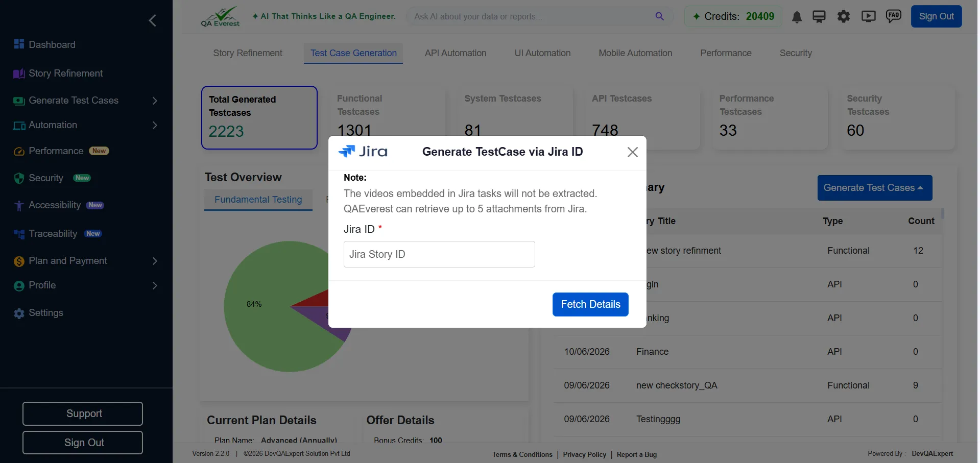This screenshot has width=980, height=463.
Task: Click the search magnifier icon
Action: (660, 16)
